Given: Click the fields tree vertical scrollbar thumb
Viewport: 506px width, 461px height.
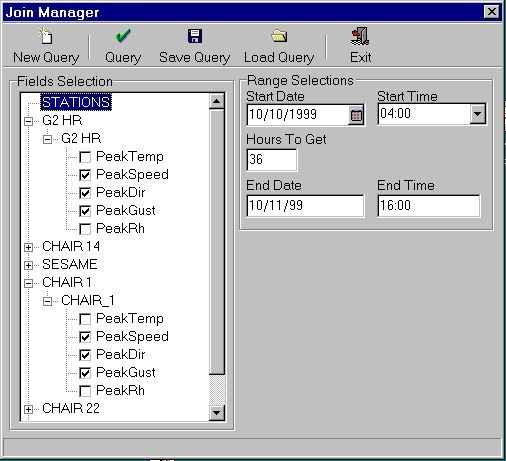Looking at the screenshot, I should coord(217,241).
